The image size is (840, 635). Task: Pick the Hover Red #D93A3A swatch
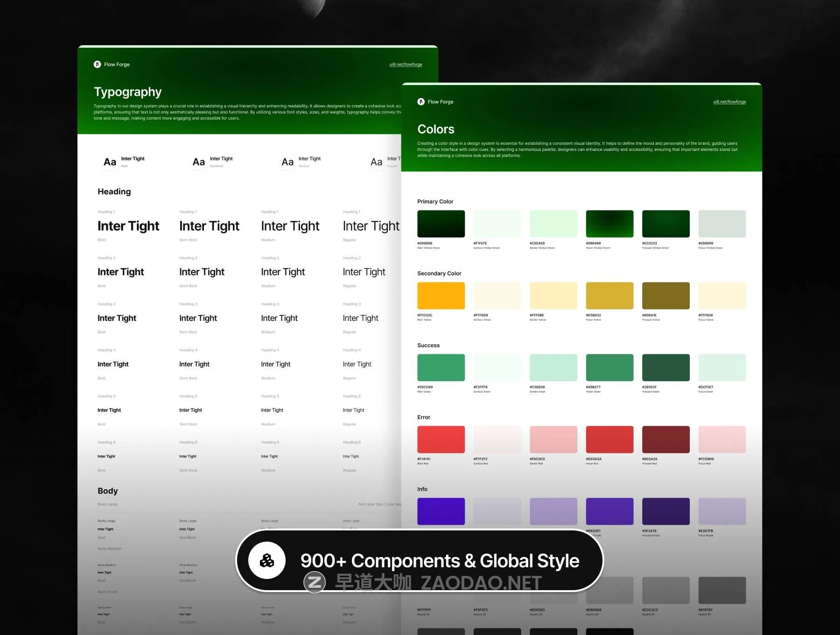point(609,439)
